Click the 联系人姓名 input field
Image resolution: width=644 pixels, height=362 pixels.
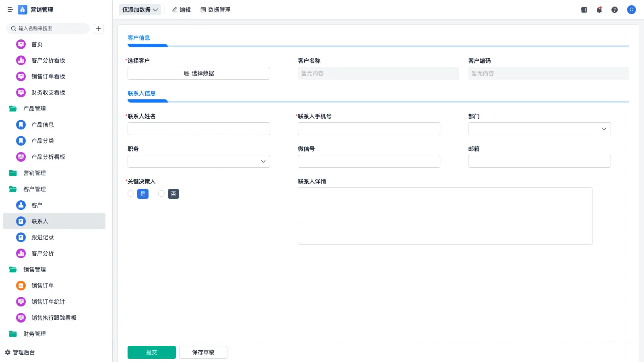[198, 128]
